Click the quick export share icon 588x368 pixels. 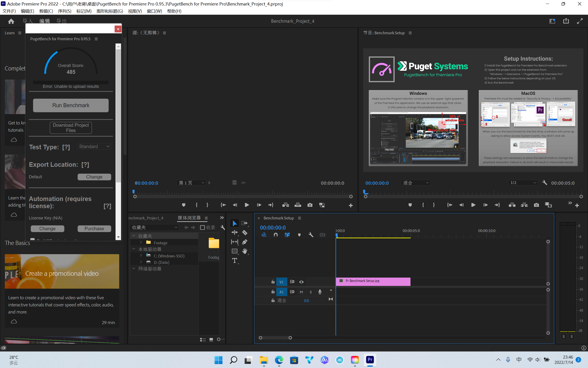(566, 21)
